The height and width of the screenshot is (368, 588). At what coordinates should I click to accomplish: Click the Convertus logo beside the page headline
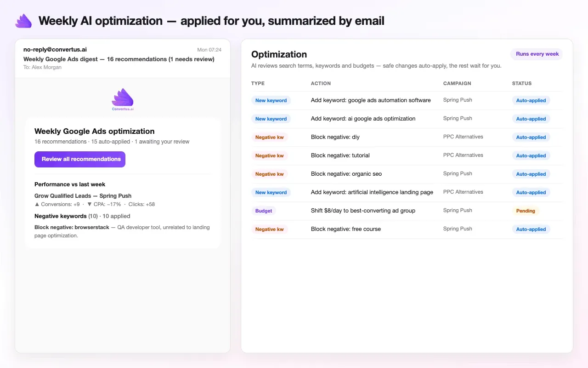point(23,21)
